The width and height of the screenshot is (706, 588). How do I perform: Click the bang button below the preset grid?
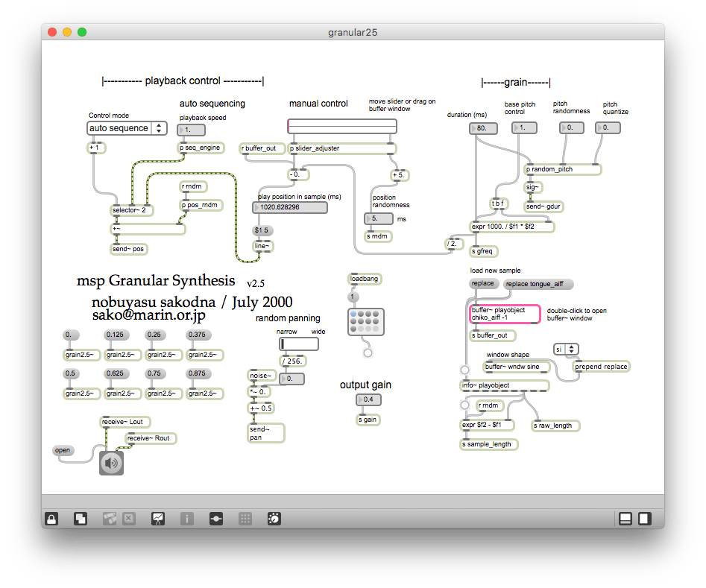coord(368,353)
